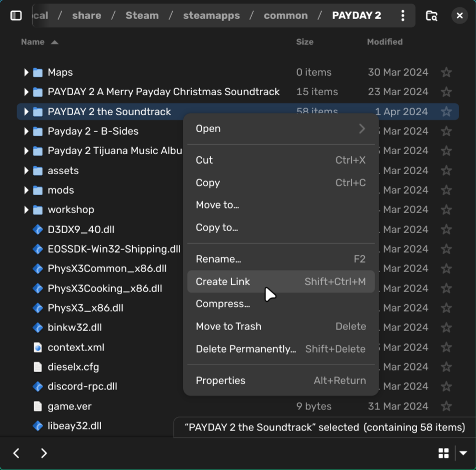Open view options dropdown arrow
476x470 pixels.
pos(463,453)
